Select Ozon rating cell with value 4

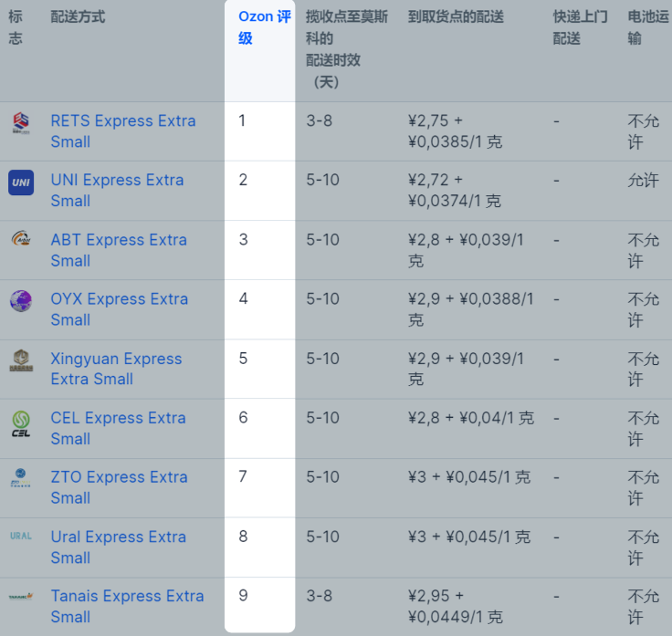(259, 310)
